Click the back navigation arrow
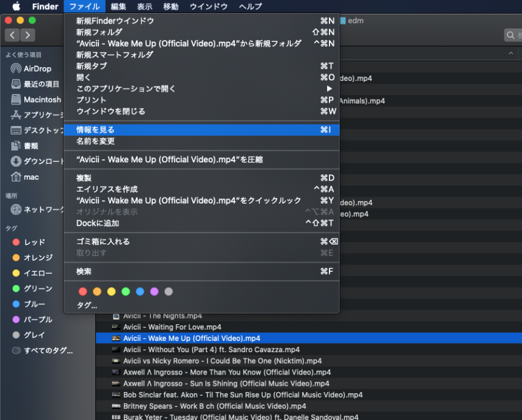522x420 pixels. point(12,35)
